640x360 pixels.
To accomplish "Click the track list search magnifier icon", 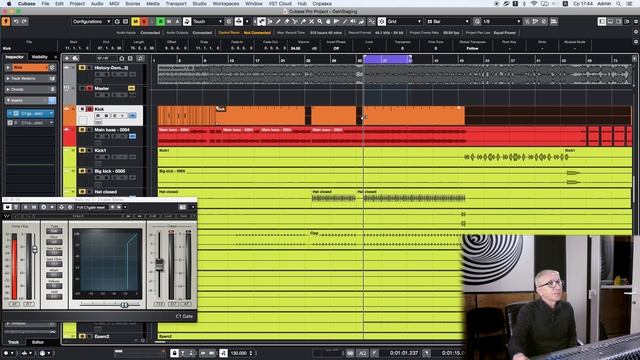I will click(x=140, y=58).
